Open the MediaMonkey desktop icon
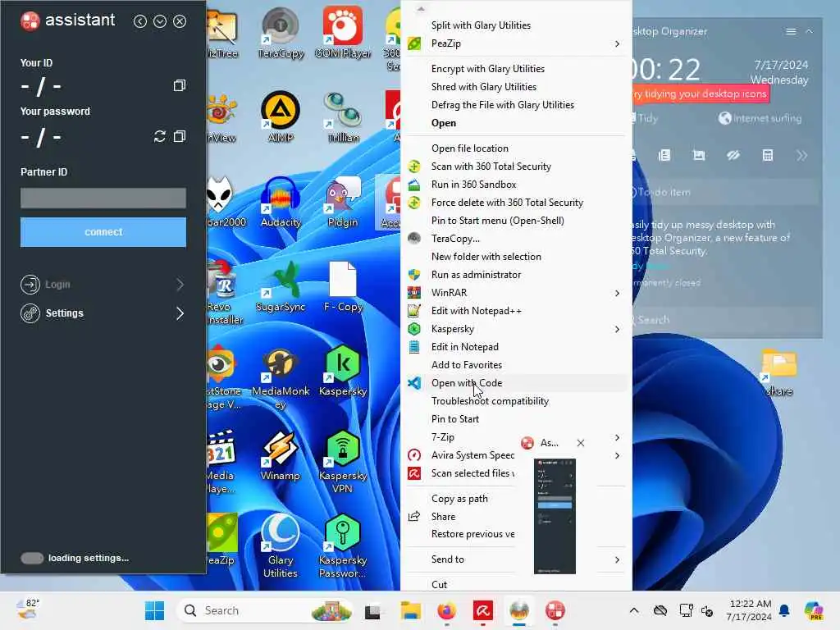 tap(281, 377)
